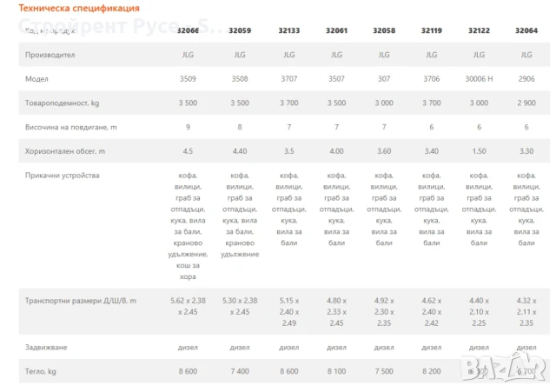This screenshot has width=556, height=392.
Task: Select product code 32119 column header
Action: point(432,30)
